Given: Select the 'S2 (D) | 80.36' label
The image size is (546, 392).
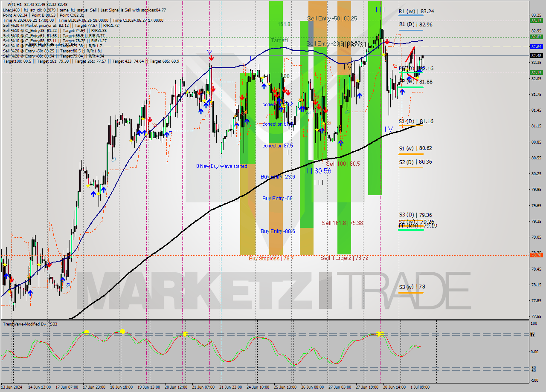Looking at the screenshot, I should pos(415,162).
